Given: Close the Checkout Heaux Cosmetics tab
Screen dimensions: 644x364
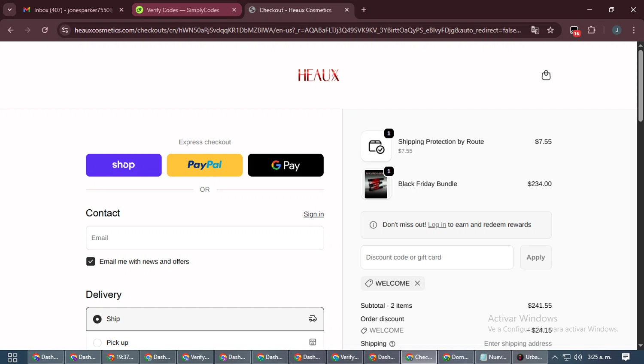Looking at the screenshot, I should click(347, 10).
